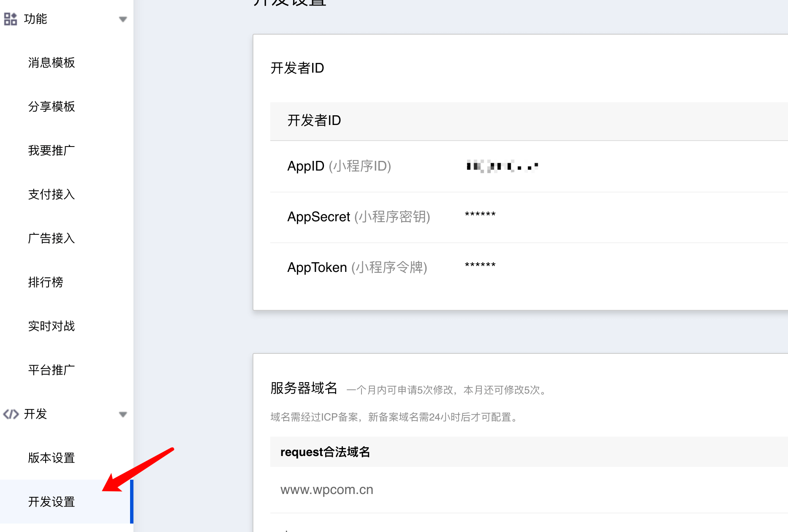Collapse the 开发 section arrow
The image size is (788, 532).
(123, 415)
